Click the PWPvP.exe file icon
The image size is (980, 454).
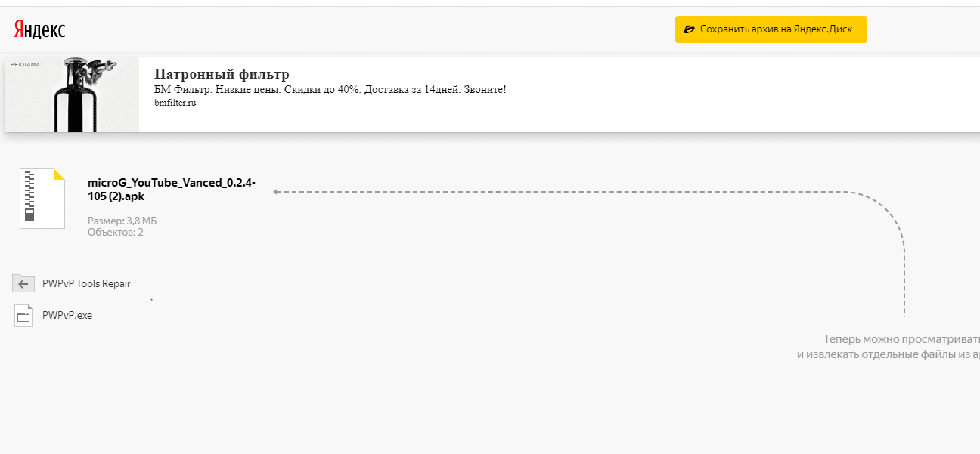pos(23,316)
